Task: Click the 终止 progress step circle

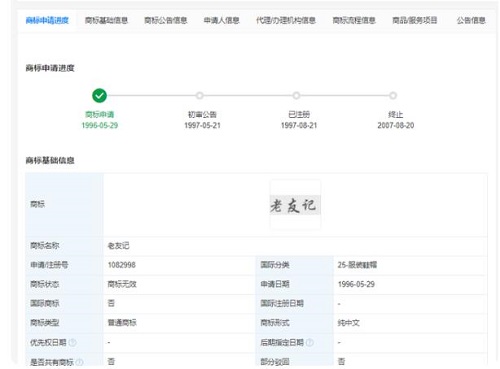Action: [393, 96]
